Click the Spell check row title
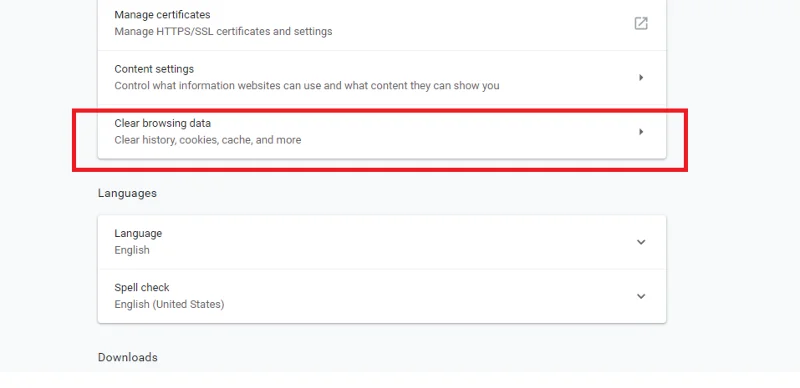Image resolution: width=800 pixels, height=388 pixels. (x=142, y=287)
